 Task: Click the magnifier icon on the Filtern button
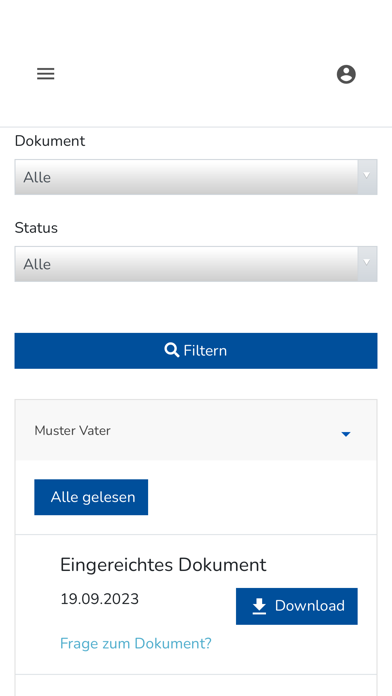171,351
